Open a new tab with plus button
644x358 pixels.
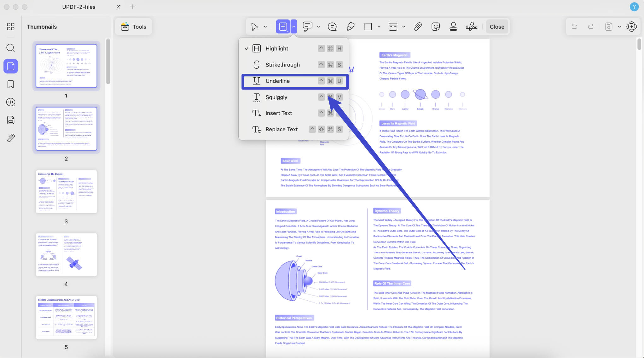click(x=133, y=7)
